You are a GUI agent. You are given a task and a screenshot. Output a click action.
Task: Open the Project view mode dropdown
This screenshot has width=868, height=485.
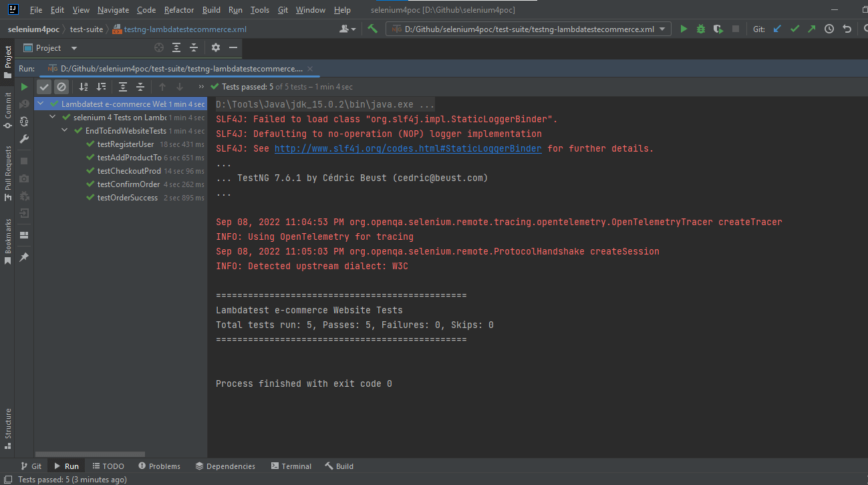[x=74, y=47]
